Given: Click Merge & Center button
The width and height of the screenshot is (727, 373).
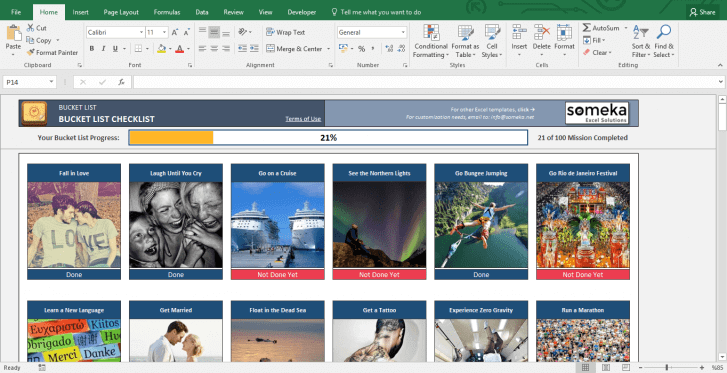Looking at the screenshot, I should (x=294, y=48).
